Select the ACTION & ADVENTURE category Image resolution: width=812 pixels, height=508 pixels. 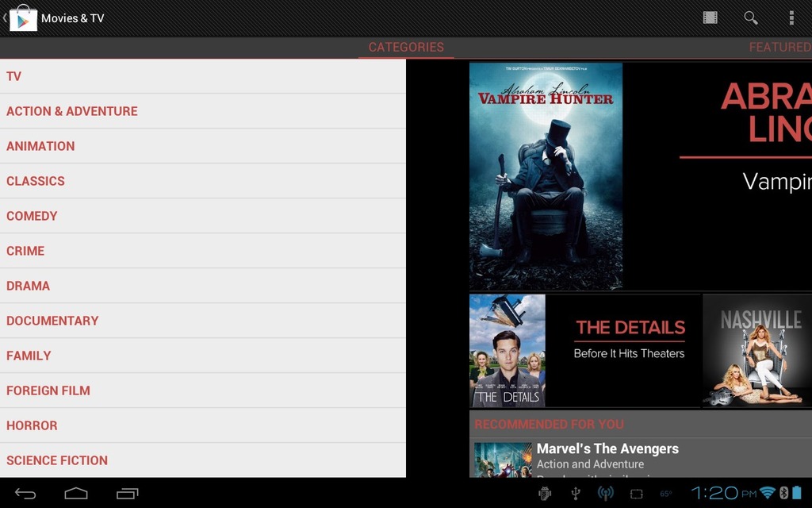pos(203,111)
